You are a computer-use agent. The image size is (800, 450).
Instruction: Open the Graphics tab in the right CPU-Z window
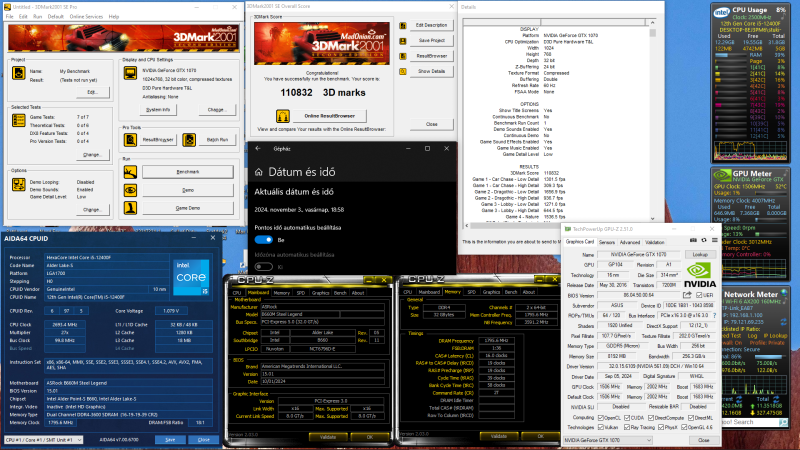[x=491, y=292]
